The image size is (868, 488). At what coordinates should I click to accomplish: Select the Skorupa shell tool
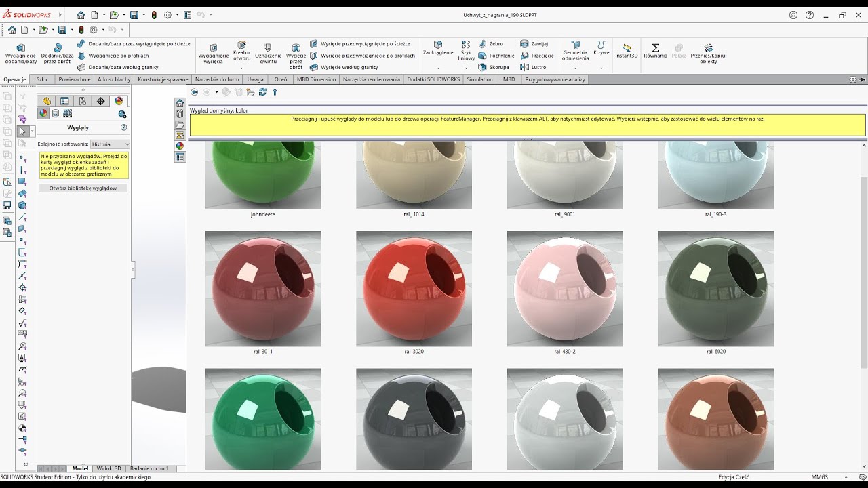point(494,67)
